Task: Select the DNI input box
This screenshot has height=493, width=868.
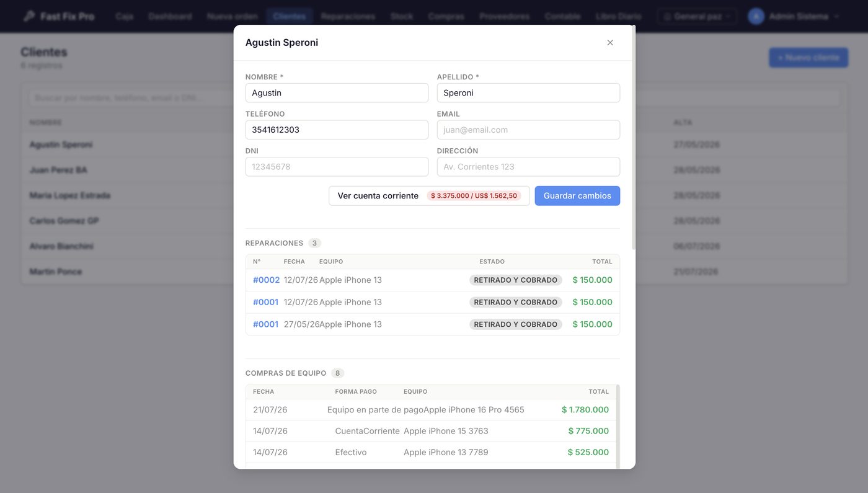Action: 337,167
